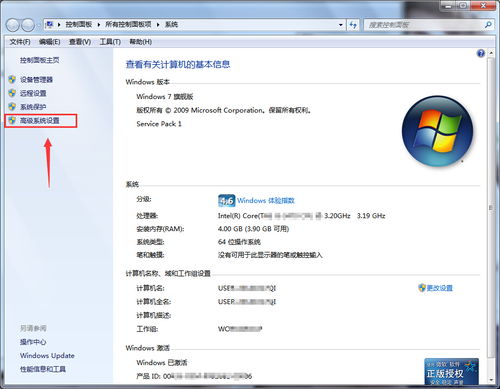500x389 pixels.
Task: Click the Windows 已激活 text
Action: [162, 362]
